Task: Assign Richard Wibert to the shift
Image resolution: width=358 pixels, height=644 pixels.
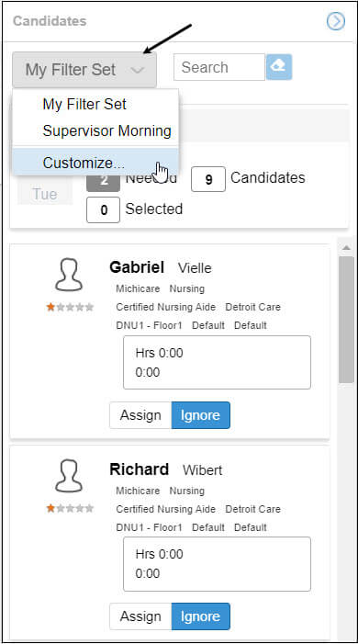Action: [140, 616]
